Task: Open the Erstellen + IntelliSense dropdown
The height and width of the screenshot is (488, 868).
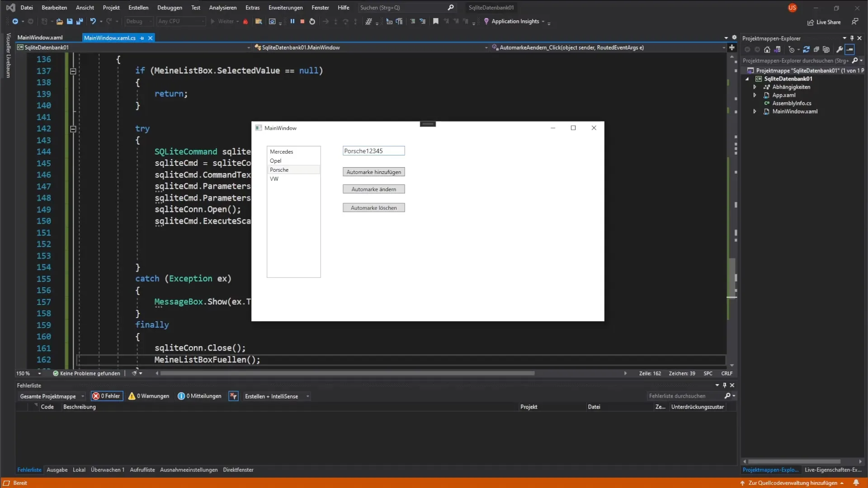Action: 277,396
